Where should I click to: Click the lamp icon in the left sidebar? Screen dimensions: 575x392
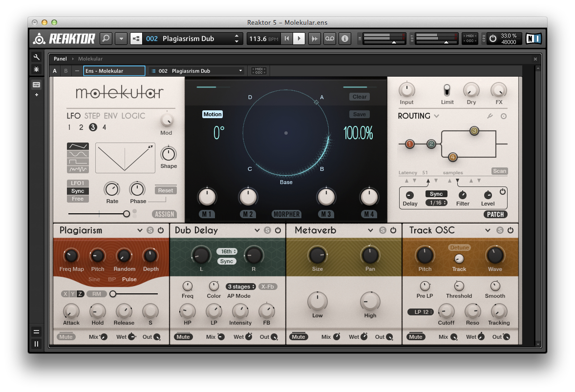36,70
